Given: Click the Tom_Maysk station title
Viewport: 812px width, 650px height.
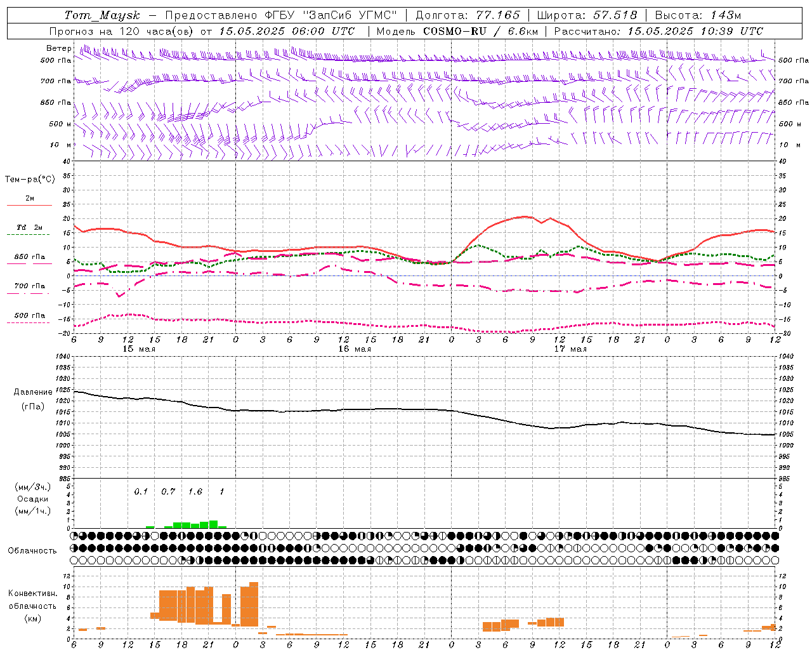Looking at the screenshot, I should click(x=102, y=15).
